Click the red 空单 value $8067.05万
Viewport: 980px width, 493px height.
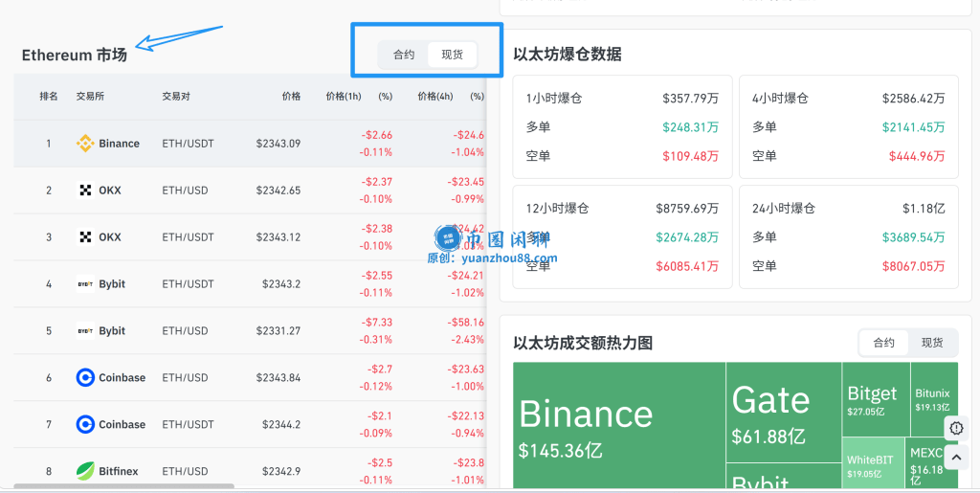click(914, 266)
